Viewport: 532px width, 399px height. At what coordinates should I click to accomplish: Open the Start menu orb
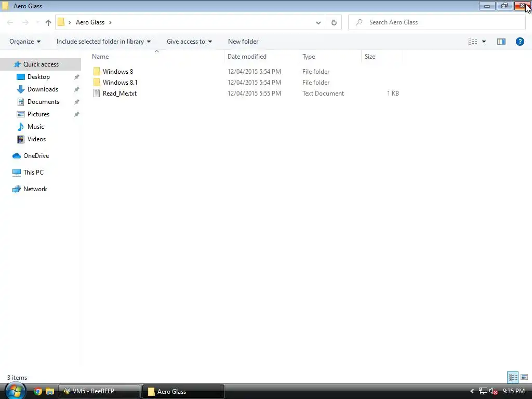[x=15, y=391]
